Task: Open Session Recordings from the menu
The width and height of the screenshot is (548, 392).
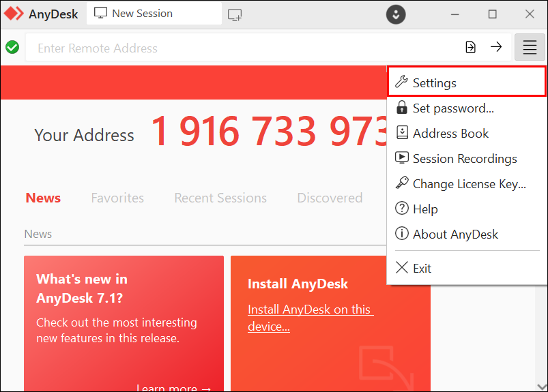Action: pyautogui.click(x=467, y=158)
